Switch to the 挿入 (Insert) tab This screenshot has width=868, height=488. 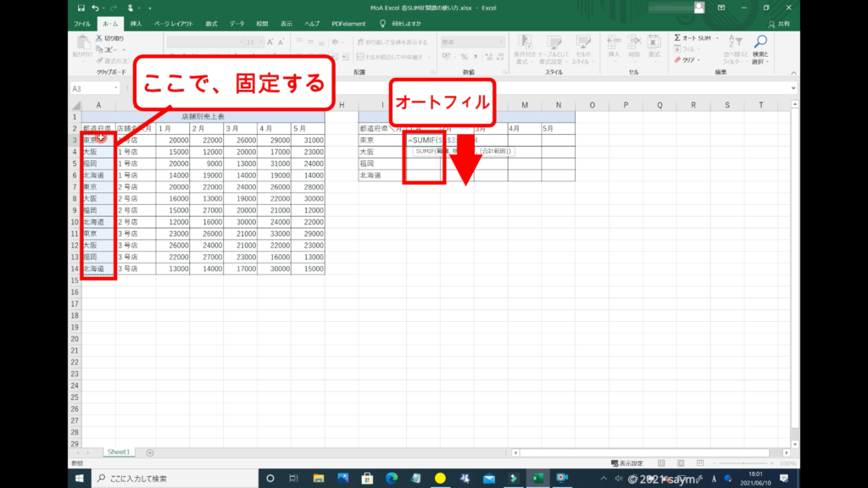[136, 24]
